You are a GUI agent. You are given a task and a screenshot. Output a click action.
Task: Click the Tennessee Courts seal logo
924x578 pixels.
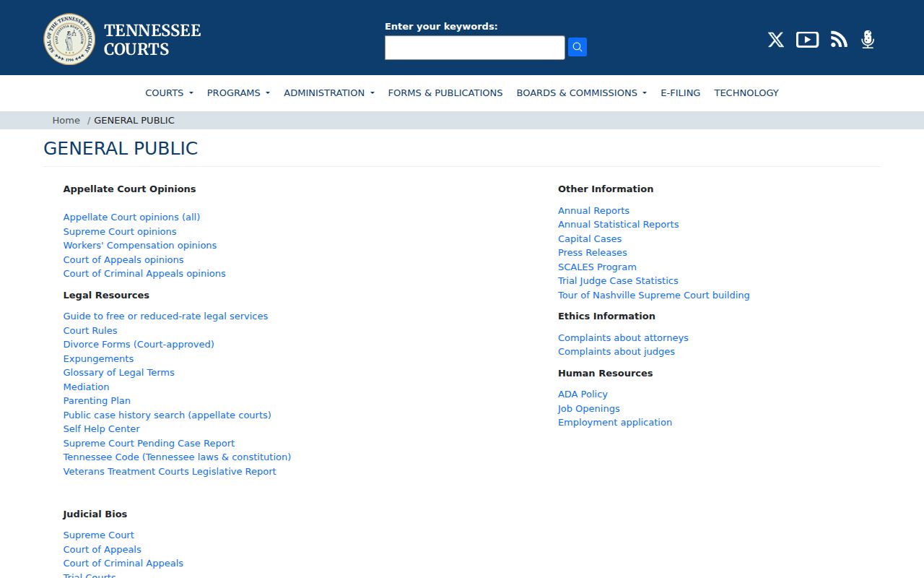click(x=69, y=39)
